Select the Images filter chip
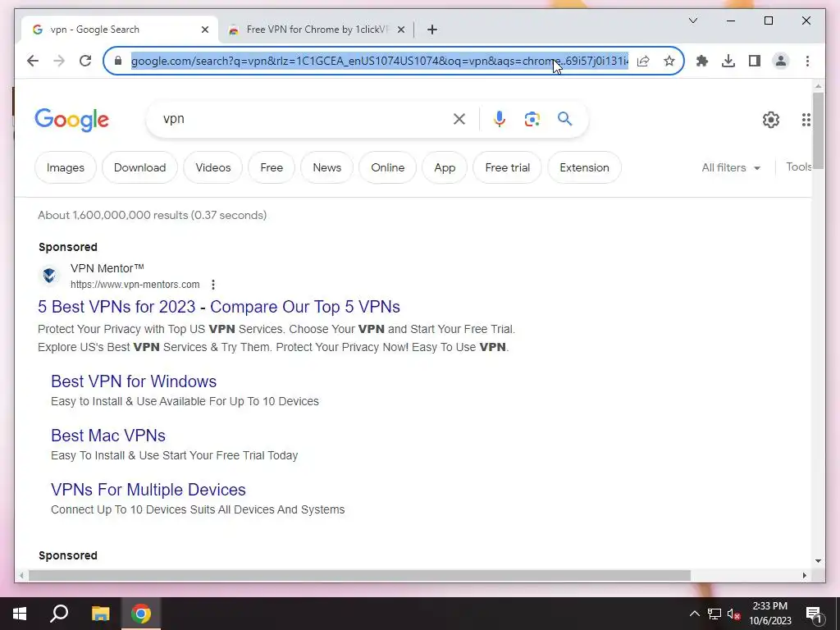Screen dimensions: 840x630 [66, 167]
